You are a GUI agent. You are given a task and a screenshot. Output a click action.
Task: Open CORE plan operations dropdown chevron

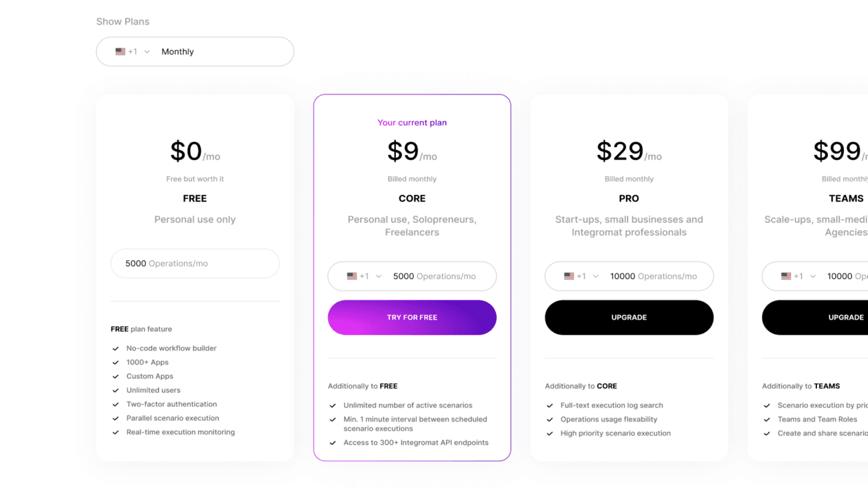tap(378, 276)
